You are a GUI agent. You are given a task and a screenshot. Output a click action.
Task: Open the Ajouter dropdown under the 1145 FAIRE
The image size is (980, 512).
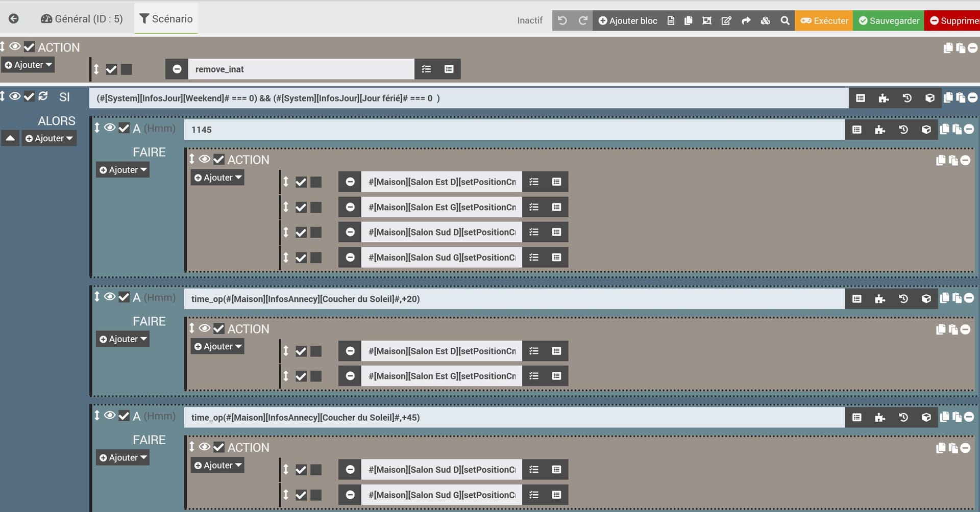click(x=123, y=170)
